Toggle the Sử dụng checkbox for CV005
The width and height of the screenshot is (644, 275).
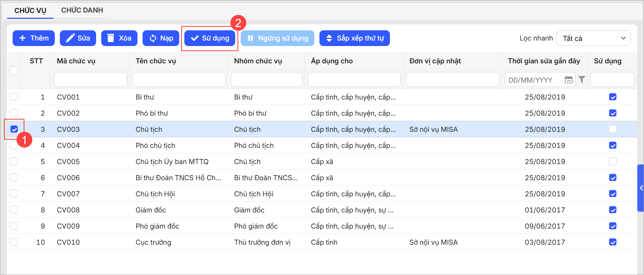pos(612,161)
